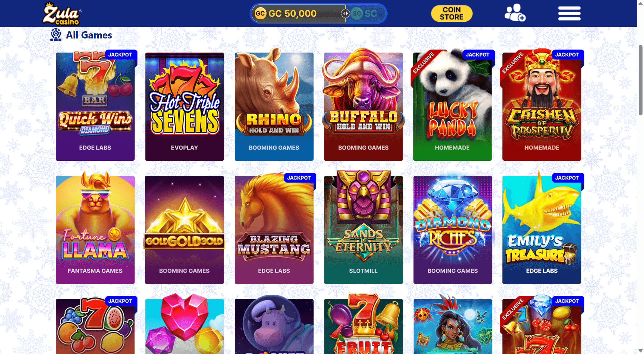Click the All Games section icon
This screenshot has width=644, height=354.
pyautogui.click(x=56, y=35)
